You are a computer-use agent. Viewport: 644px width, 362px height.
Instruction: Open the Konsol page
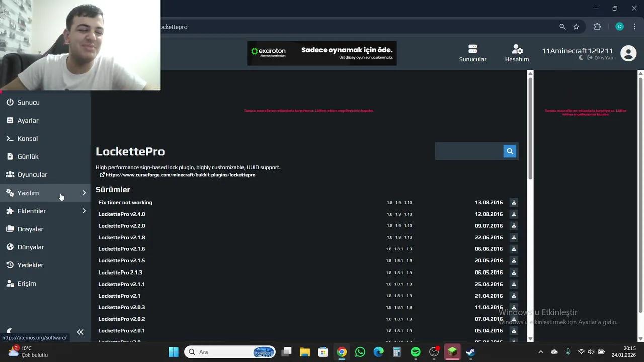(x=45, y=138)
